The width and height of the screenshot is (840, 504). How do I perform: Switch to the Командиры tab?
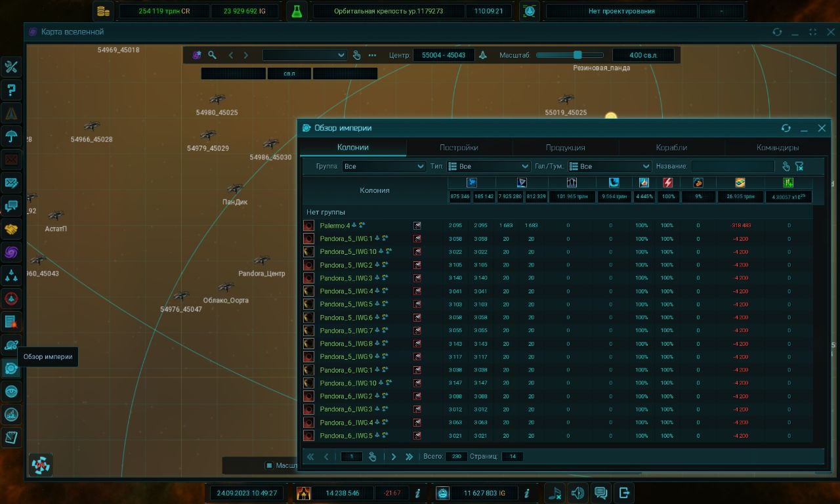click(x=778, y=148)
